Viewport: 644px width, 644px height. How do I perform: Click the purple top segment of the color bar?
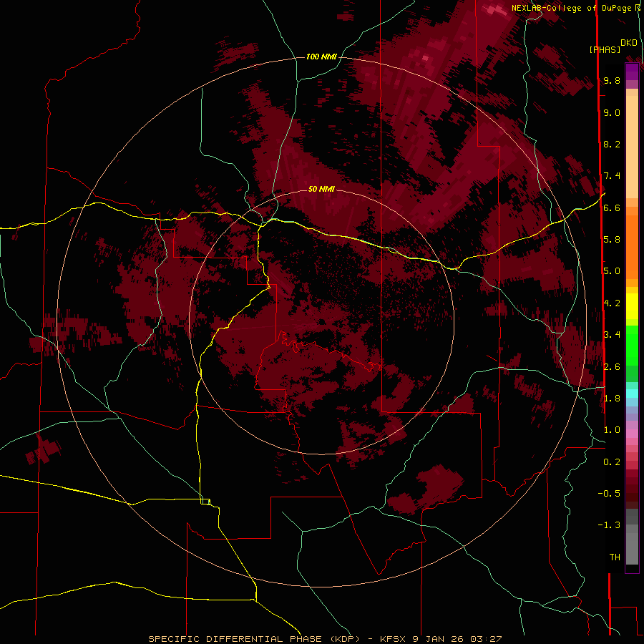click(x=632, y=72)
